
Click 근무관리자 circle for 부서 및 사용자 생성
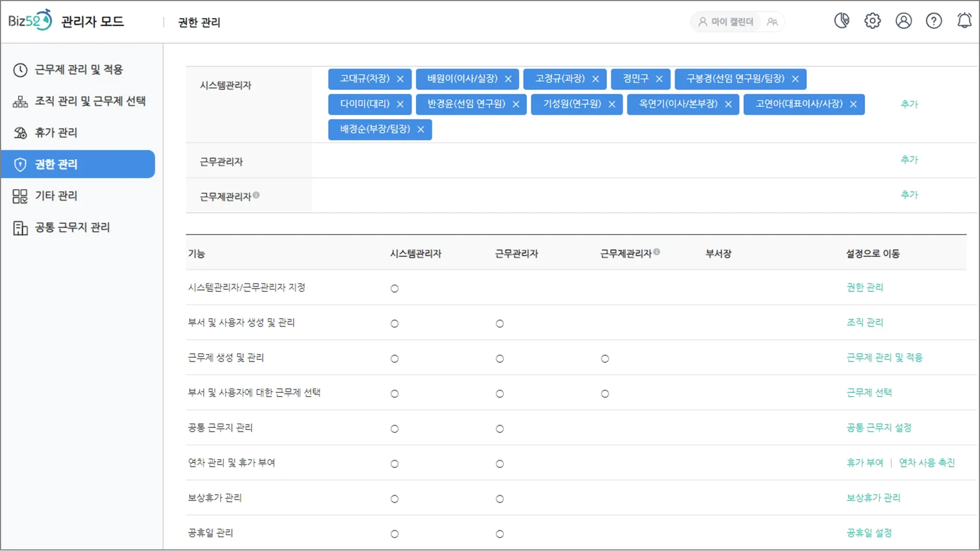coord(500,324)
